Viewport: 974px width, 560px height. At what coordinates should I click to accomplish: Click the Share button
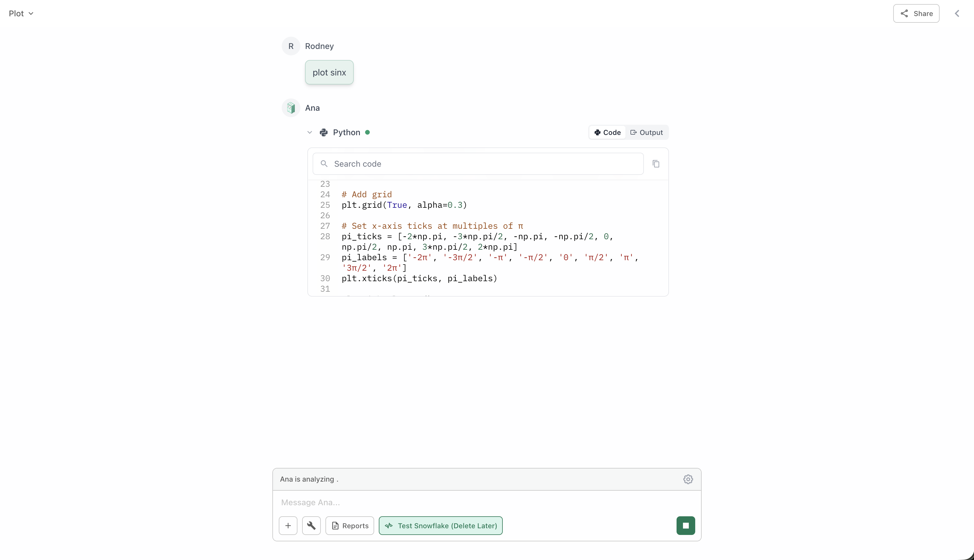point(916,13)
